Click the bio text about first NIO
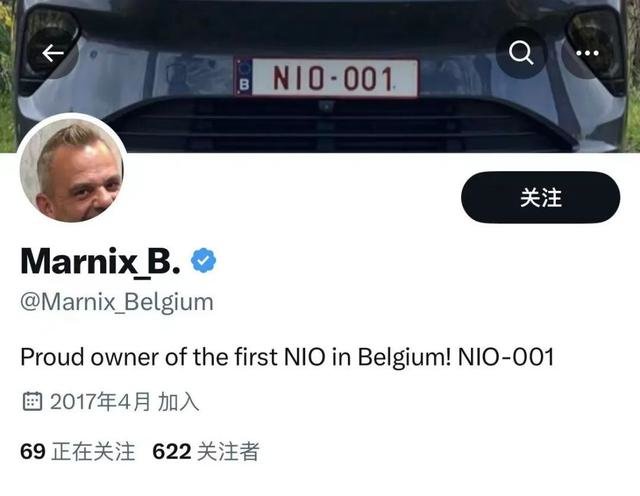 [287, 357]
